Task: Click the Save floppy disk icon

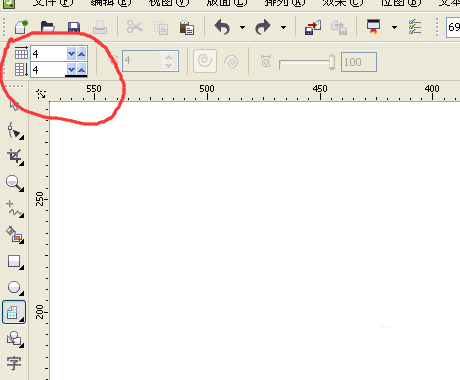Action: (x=74, y=27)
